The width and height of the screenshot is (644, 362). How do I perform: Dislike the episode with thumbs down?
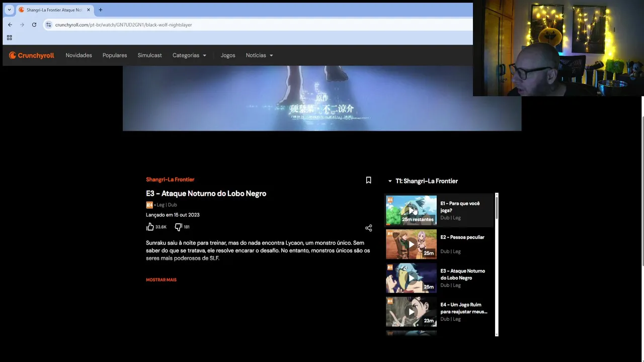tap(178, 227)
